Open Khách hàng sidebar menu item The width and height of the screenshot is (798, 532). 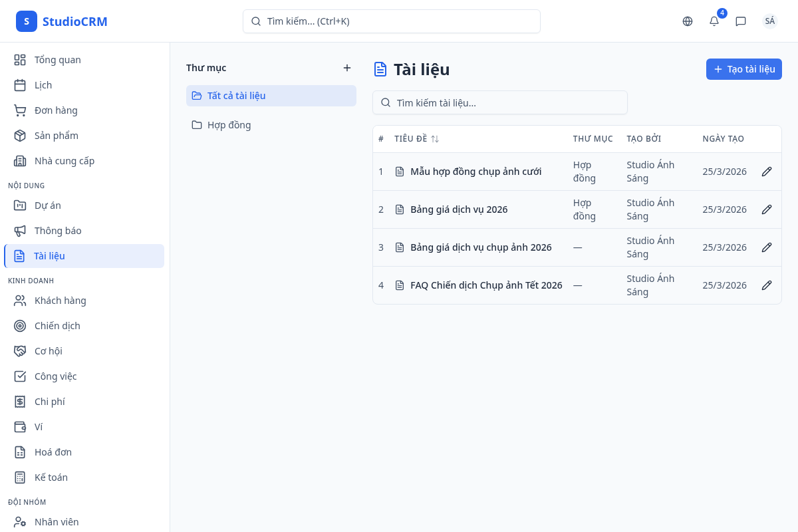pos(60,301)
